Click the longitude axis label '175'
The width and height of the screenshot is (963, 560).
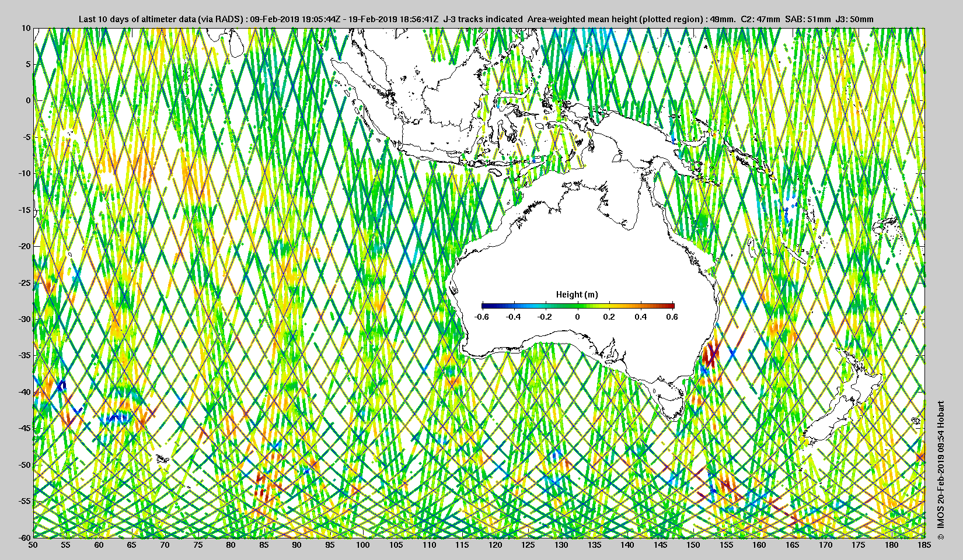pos(859,545)
